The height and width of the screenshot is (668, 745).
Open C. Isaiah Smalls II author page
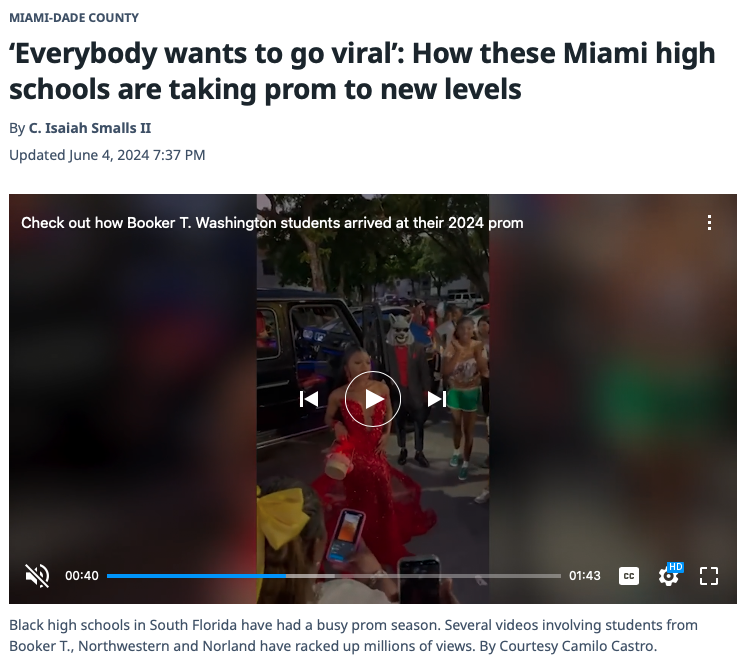click(x=90, y=128)
